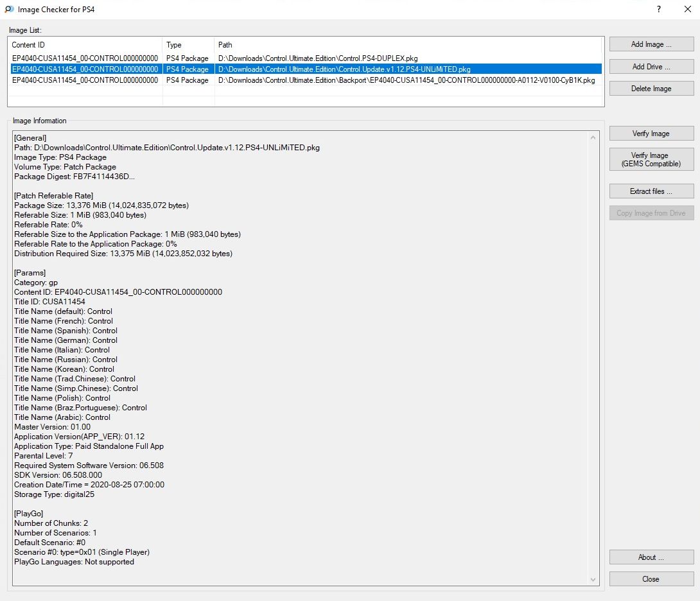
Task: Open the About dialog
Action: point(651,557)
